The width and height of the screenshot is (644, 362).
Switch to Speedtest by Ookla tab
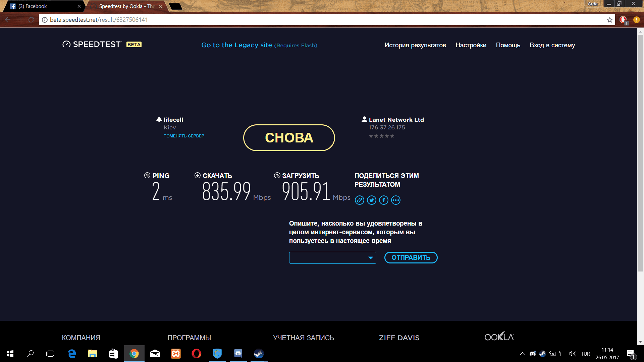[126, 6]
